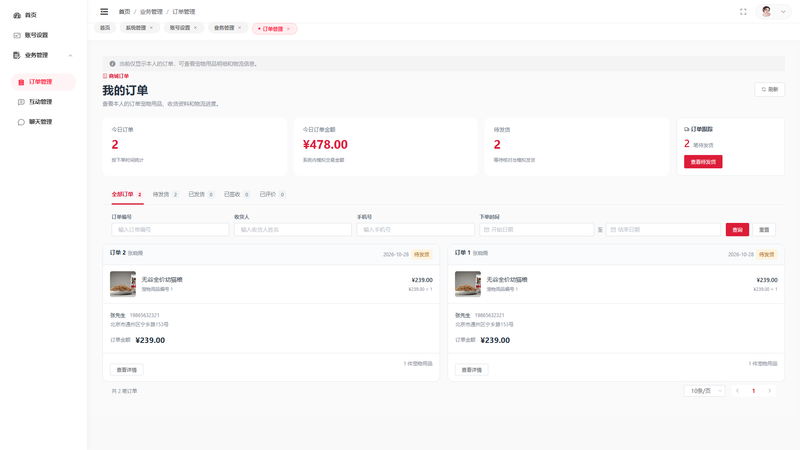
Task: Click the 聊天管理 chat bubble icon
Action: [21, 122]
